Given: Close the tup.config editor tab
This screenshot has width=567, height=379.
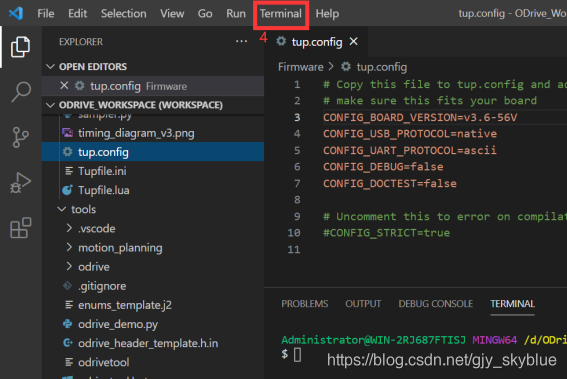Looking at the screenshot, I should point(354,42).
